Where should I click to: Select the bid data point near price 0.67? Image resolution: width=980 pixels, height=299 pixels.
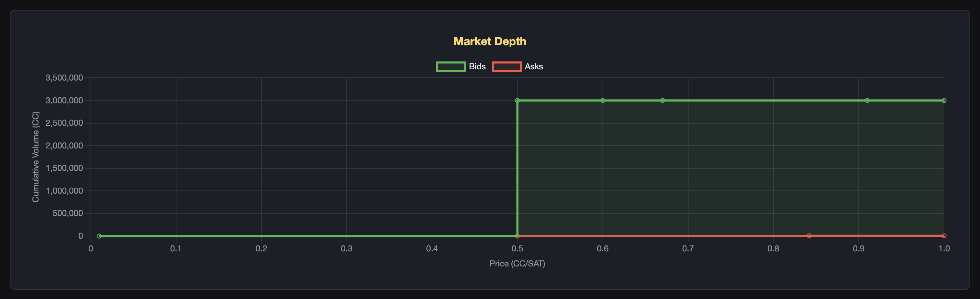click(662, 100)
